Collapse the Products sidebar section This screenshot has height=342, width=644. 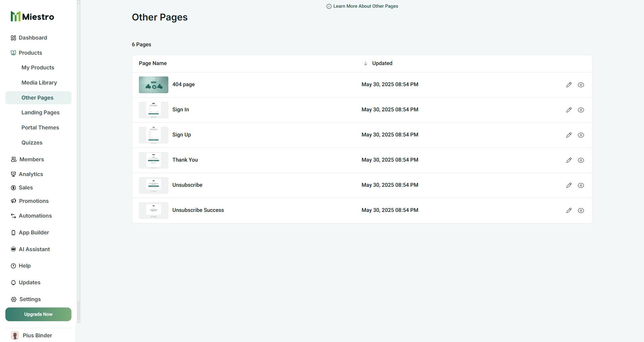[30, 53]
